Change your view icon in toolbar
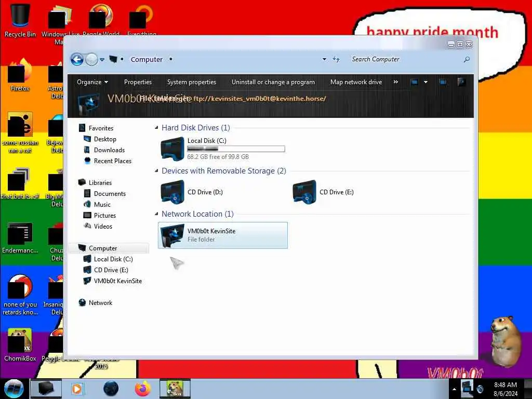 (x=414, y=82)
